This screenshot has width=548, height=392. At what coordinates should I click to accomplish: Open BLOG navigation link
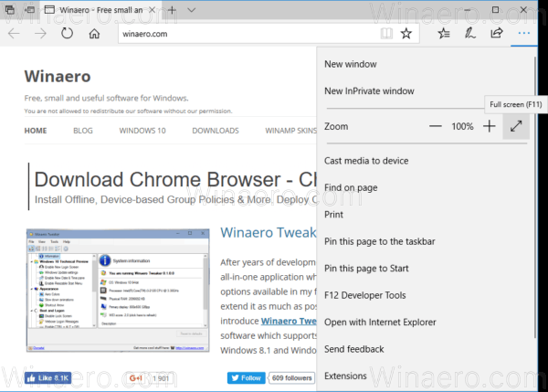pyautogui.click(x=83, y=131)
